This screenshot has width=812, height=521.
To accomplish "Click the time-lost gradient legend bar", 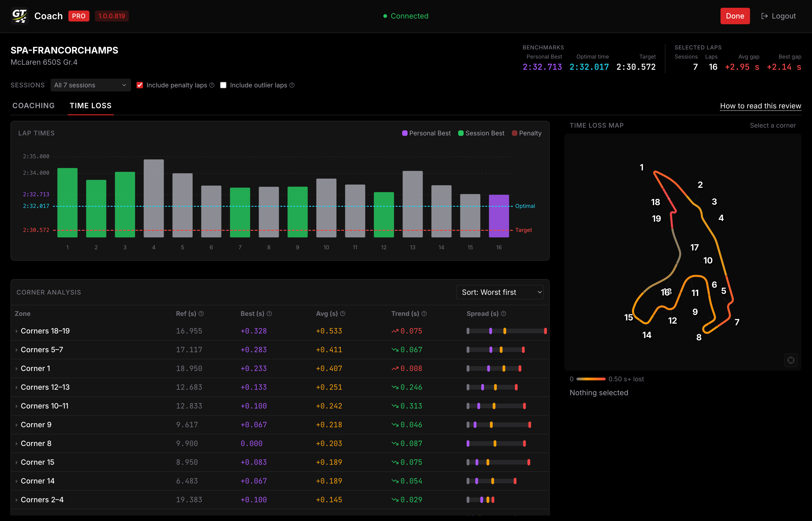I will (591, 379).
